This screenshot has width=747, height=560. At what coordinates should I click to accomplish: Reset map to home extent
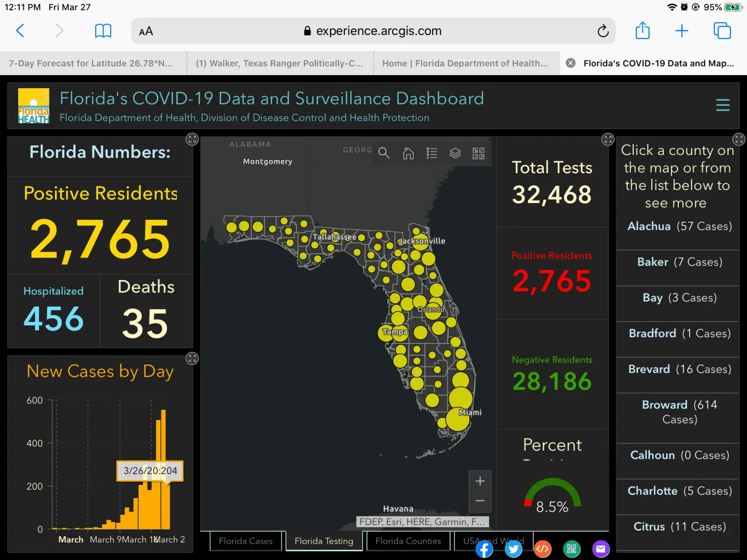[408, 153]
